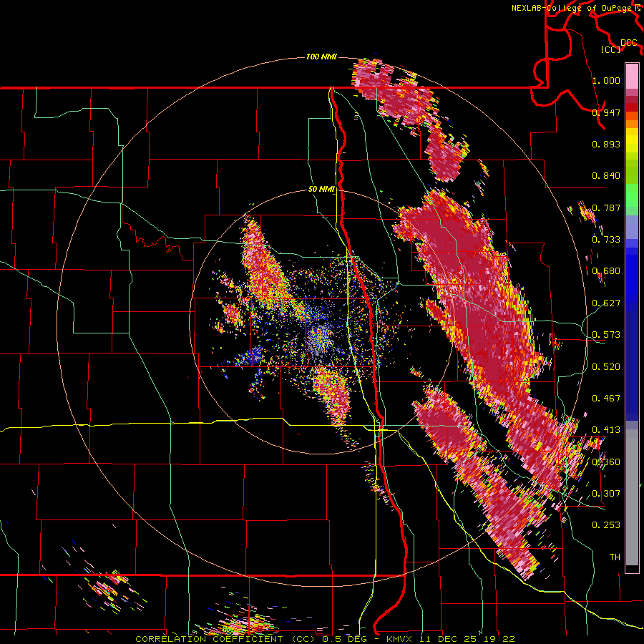Click the CORRELATION COEFFICIENT (CC) caption text

coord(225,639)
